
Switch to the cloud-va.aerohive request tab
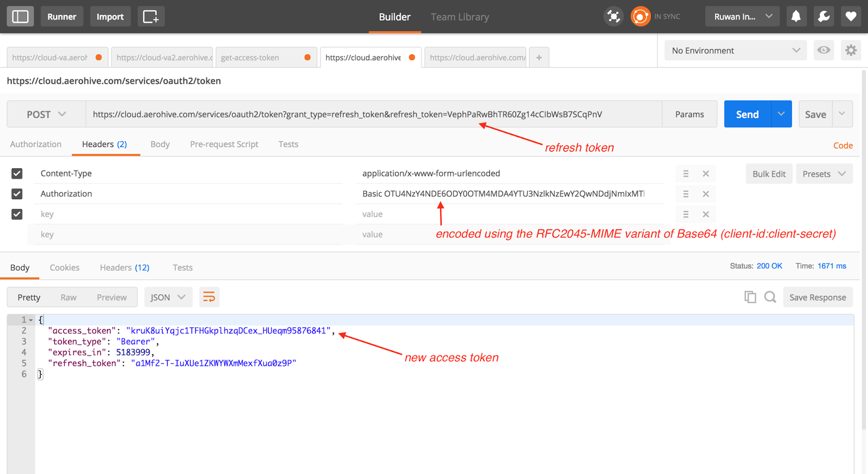(x=57, y=58)
